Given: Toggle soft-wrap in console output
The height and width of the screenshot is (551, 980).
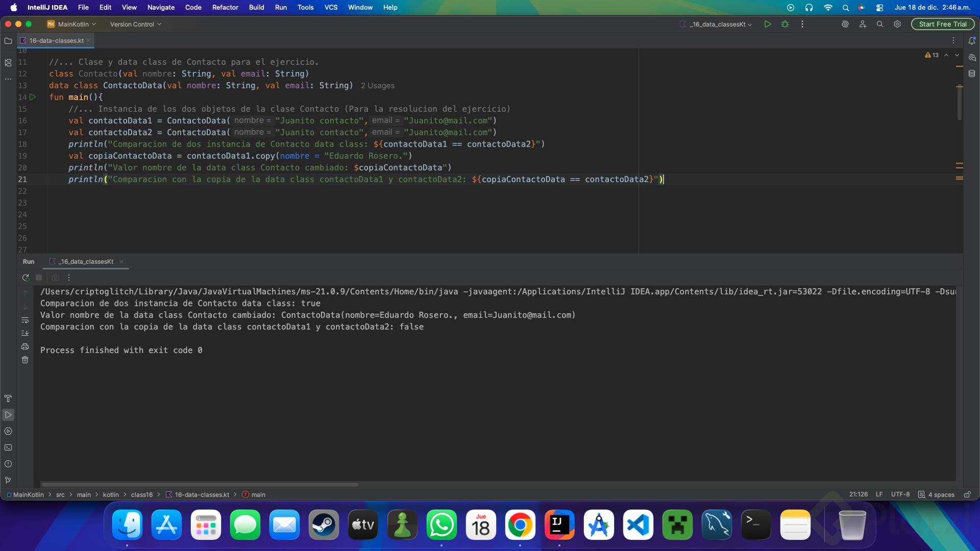Looking at the screenshot, I should 25,320.
